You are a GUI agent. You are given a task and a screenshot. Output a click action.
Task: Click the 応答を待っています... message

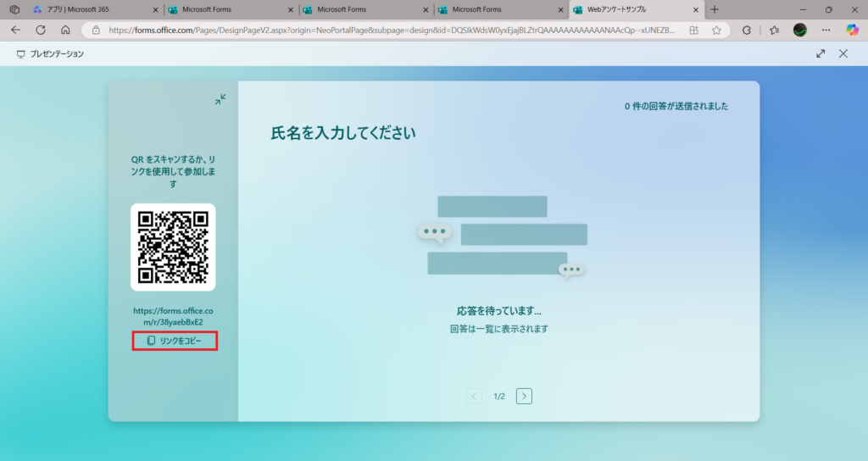coord(498,311)
